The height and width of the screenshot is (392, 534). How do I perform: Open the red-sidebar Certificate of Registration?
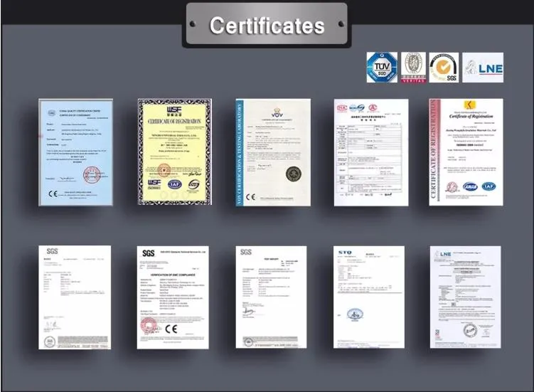466,152
